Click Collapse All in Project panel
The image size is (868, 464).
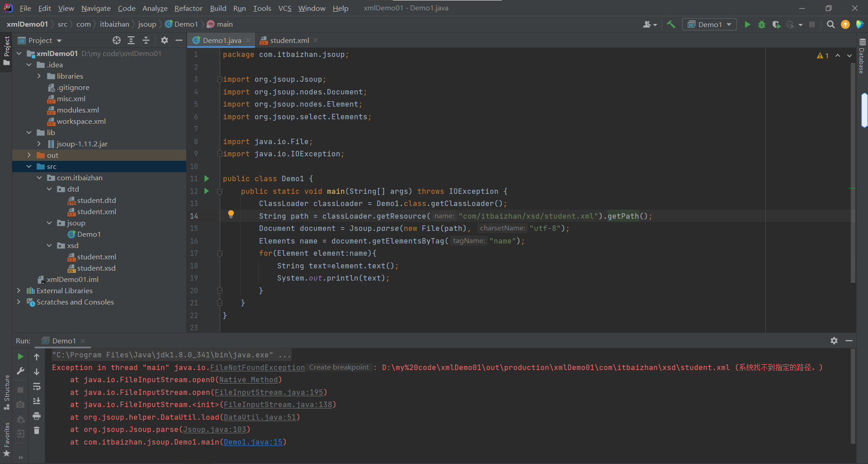coord(146,40)
